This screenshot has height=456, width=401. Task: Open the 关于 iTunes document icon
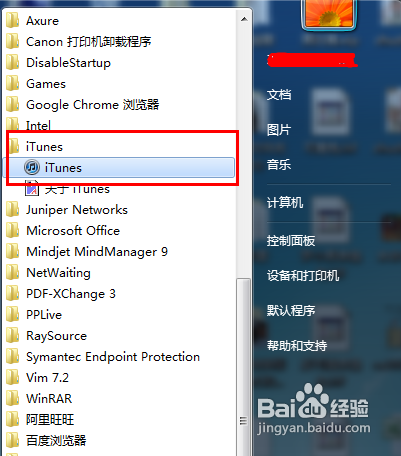pyautogui.click(x=32, y=188)
